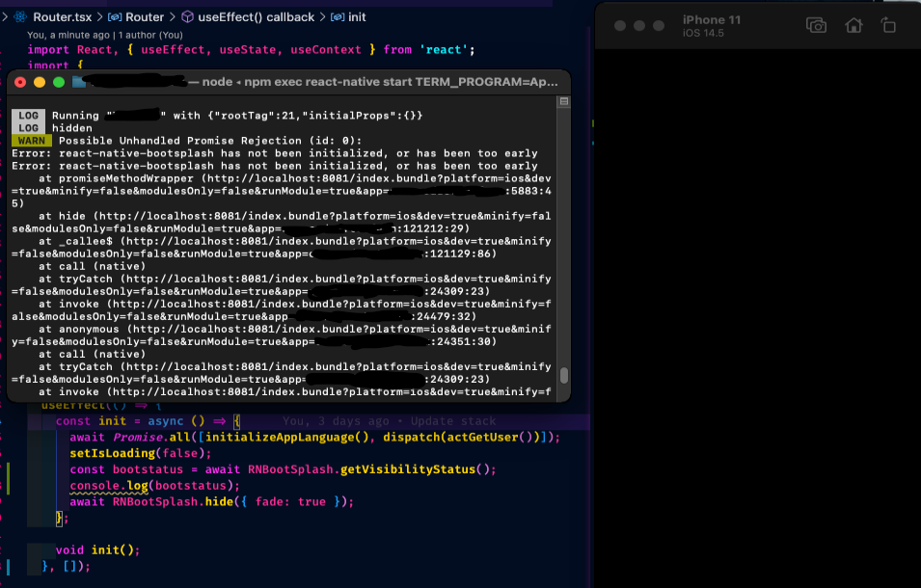Viewport: 921px width, 588px height.
Task: Rotate the simulator with the rotate icon
Action: [889, 26]
